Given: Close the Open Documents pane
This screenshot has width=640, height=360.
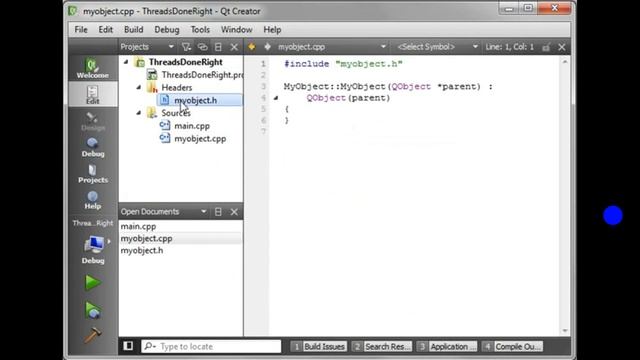Looking at the screenshot, I should [x=234, y=212].
